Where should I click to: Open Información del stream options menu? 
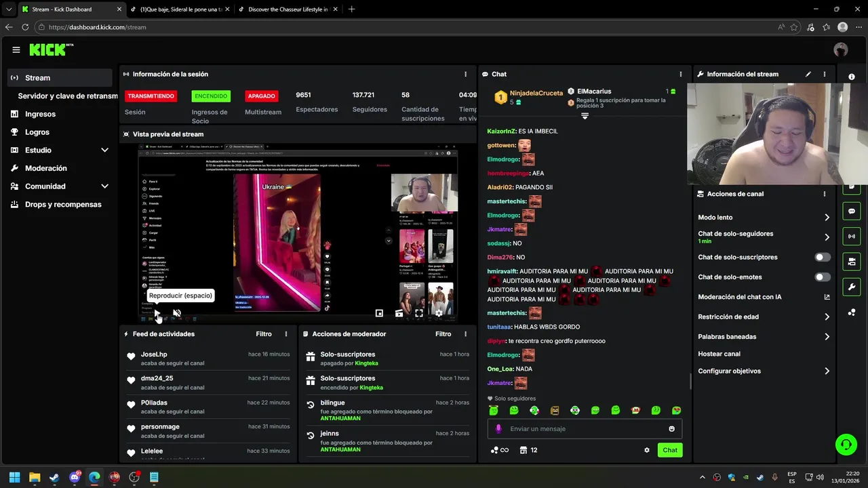coord(825,74)
